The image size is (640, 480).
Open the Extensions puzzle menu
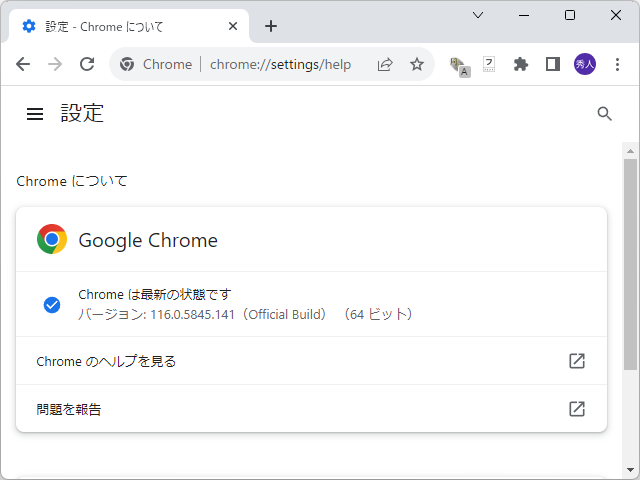click(x=521, y=64)
